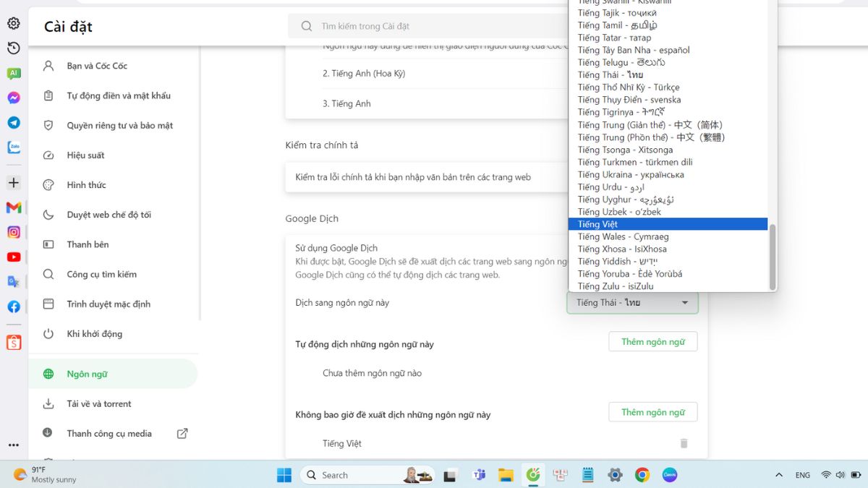This screenshot has width=868, height=488.
Task: Open Google Translate from the sidebar
Action: 13,281
